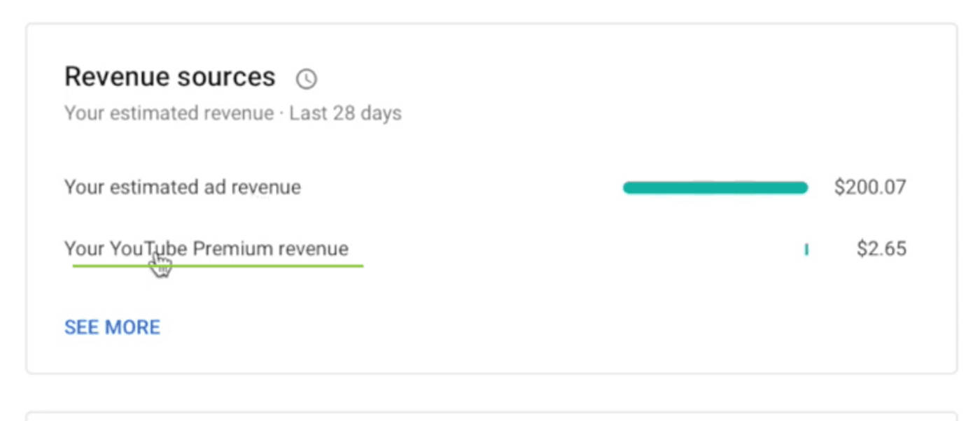
Task: Click the tiny teal Premium revenue bar
Action: 806,249
